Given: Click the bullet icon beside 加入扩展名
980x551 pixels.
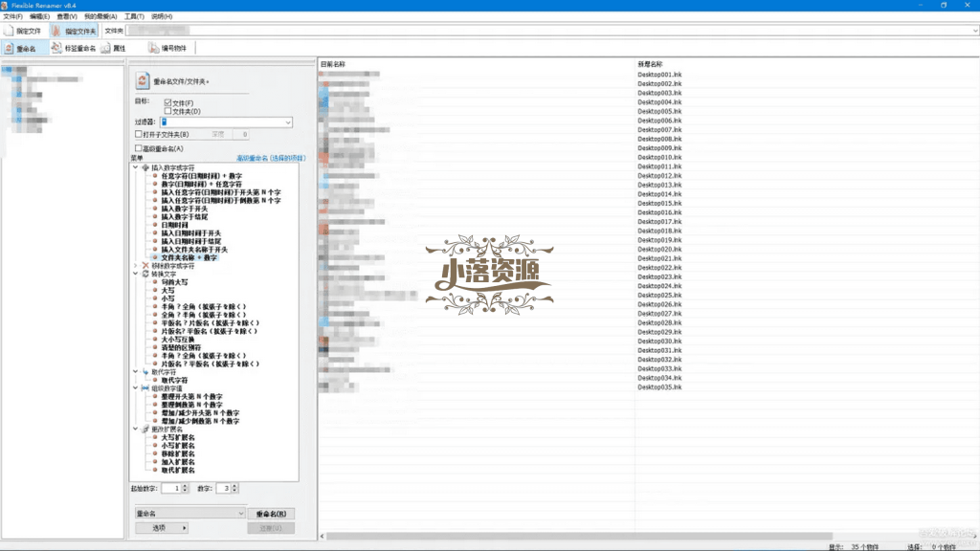Looking at the screenshot, I should 155,462.
